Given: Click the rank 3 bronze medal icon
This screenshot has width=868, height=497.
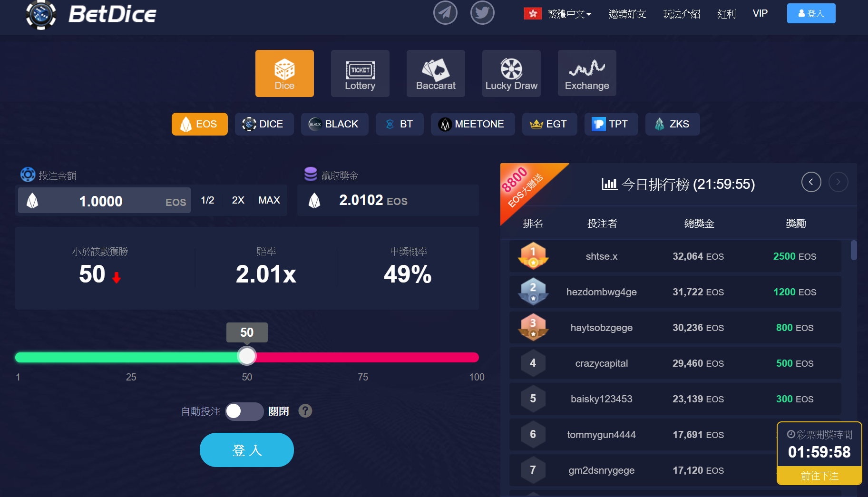Looking at the screenshot, I should [533, 327].
